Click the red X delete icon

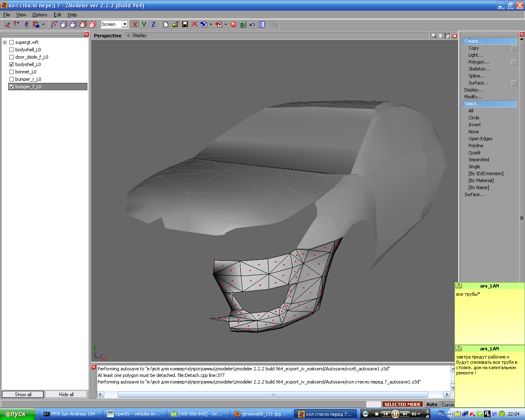[194, 25]
